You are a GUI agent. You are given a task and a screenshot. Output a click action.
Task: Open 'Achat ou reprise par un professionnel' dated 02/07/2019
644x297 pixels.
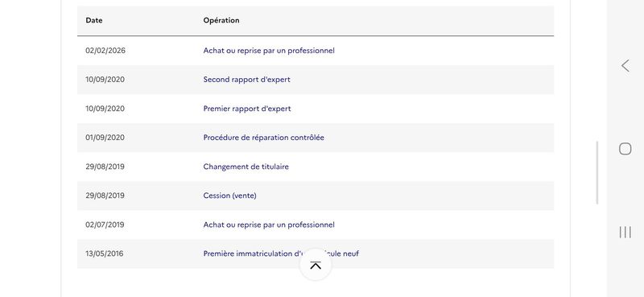(269, 225)
